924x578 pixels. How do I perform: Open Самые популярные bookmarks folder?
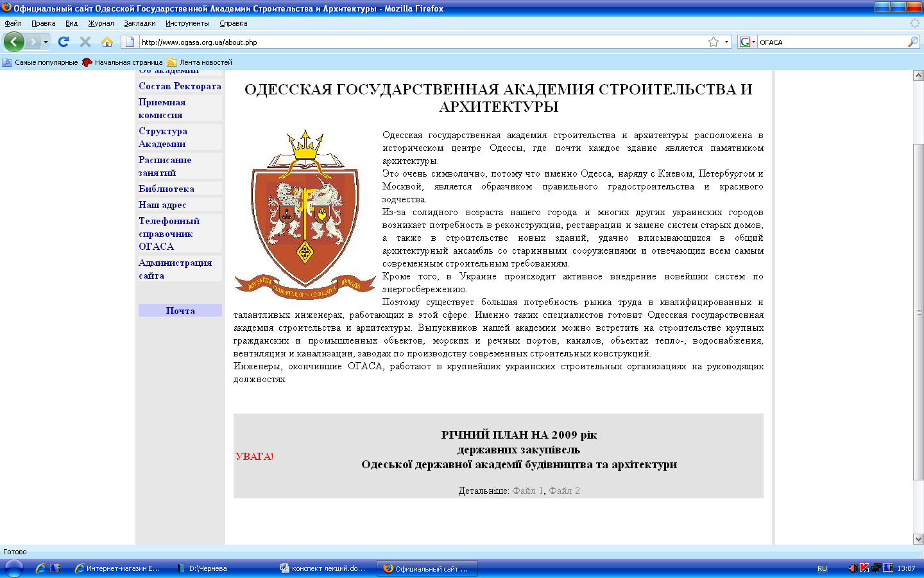pos(40,62)
